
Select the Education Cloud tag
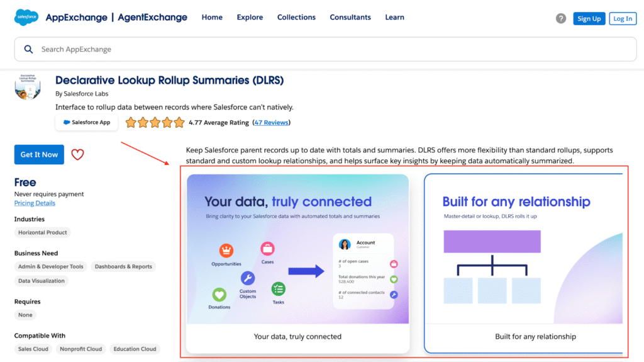click(135, 349)
